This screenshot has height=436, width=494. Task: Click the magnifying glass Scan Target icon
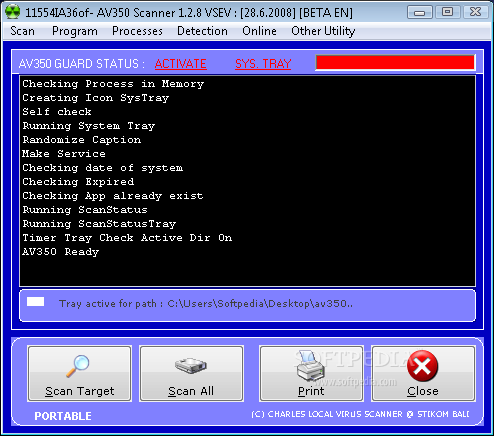tap(78, 366)
